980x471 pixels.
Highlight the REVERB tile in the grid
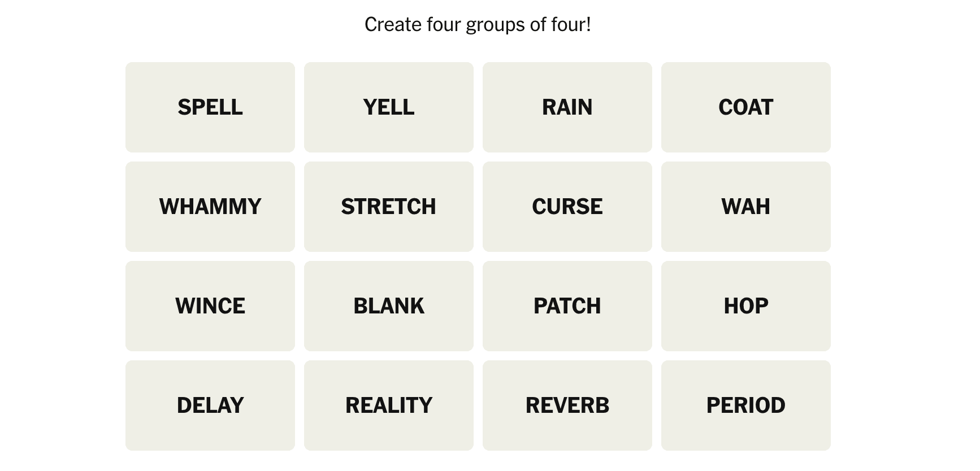point(567,405)
